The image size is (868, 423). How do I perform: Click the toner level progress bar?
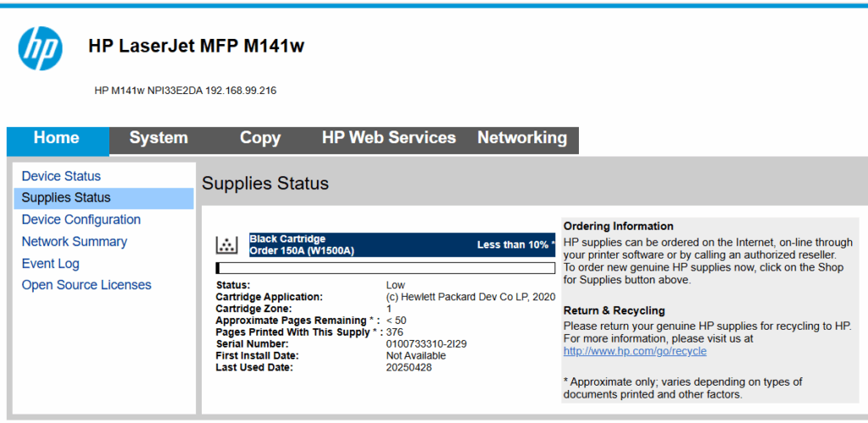[386, 268]
